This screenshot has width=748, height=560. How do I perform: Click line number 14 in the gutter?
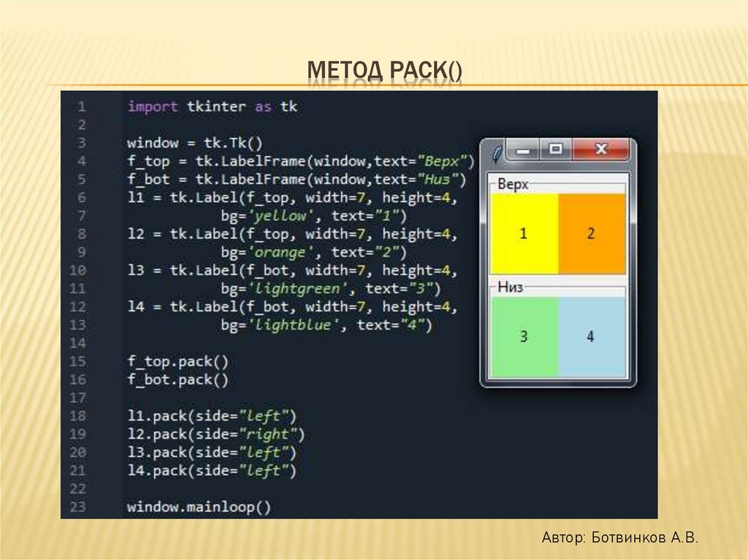tap(77, 343)
